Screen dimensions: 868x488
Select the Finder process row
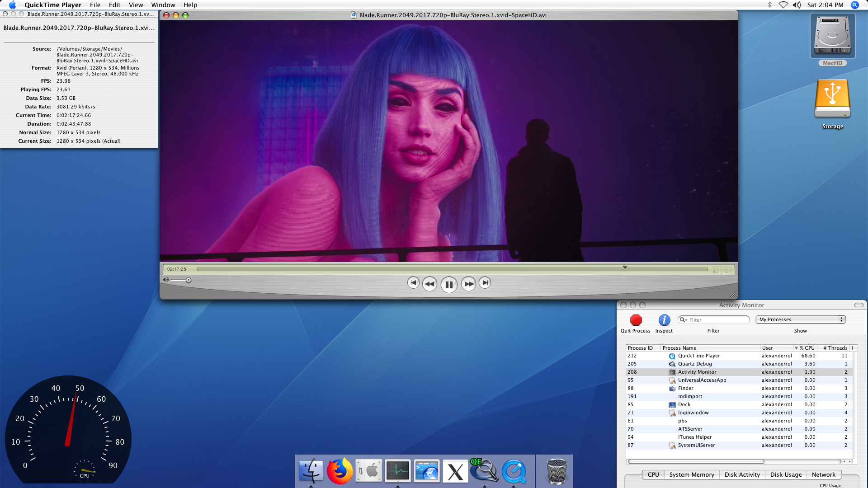point(739,389)
